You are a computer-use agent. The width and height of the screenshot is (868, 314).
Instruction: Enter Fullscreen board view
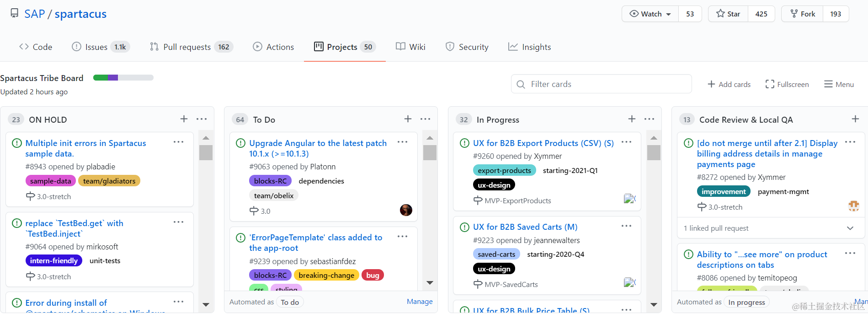tap(787, 84)
